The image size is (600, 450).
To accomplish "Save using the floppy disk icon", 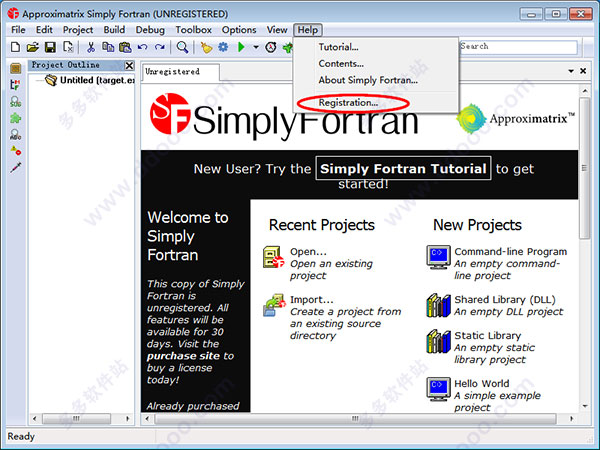I will click(51, 47).
